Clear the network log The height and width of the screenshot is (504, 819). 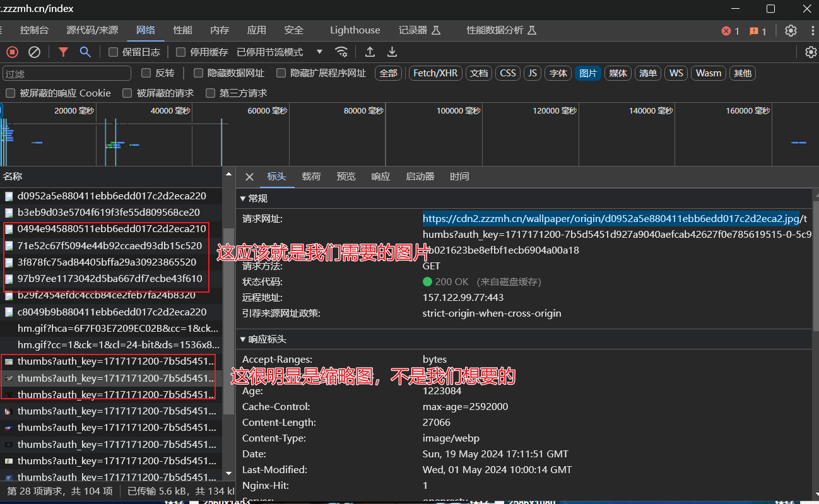tap(35, 52)
